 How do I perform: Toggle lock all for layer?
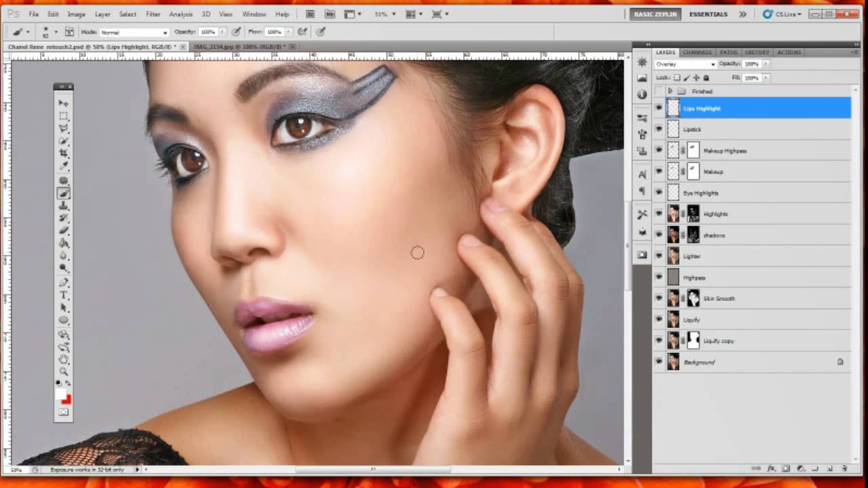(x=706, y=78)
